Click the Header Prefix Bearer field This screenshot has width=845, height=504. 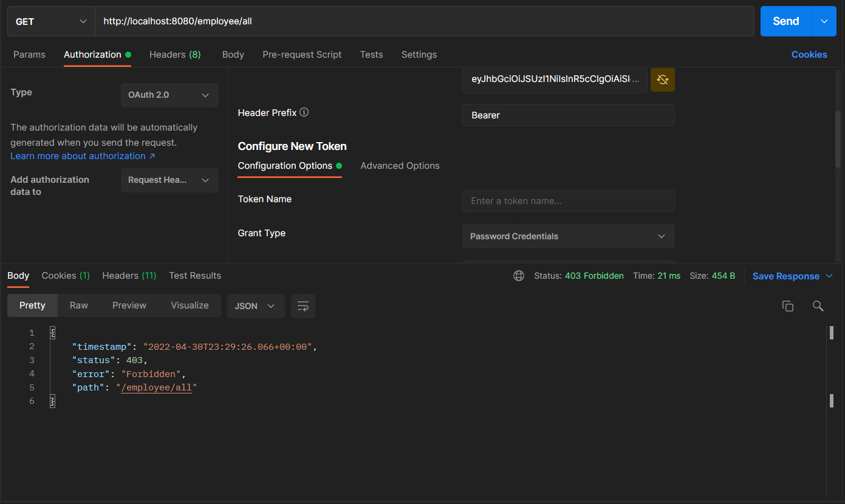coord(569,115)
